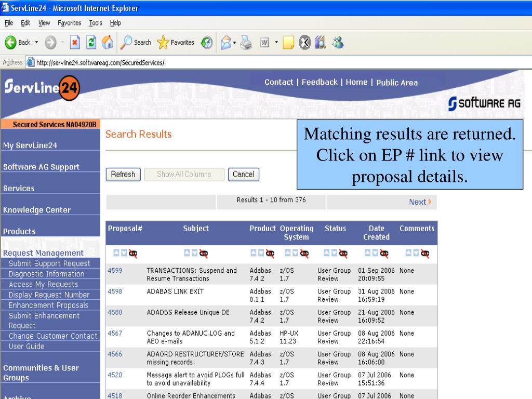Screen dimensions: 532x399
Task: Open Submit Support Request sidebar link
Action: pos(49,263)
